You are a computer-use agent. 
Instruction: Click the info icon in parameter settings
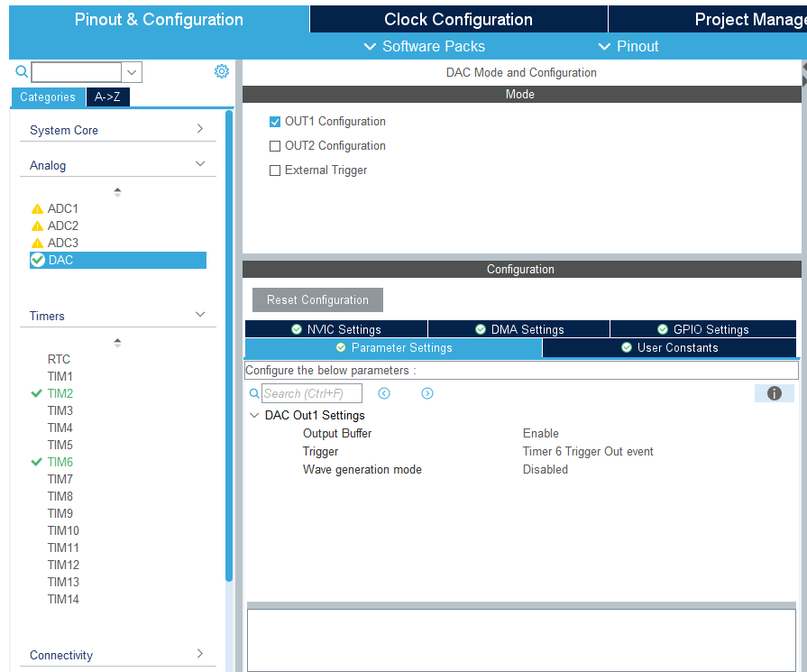(x=774, y=393)
